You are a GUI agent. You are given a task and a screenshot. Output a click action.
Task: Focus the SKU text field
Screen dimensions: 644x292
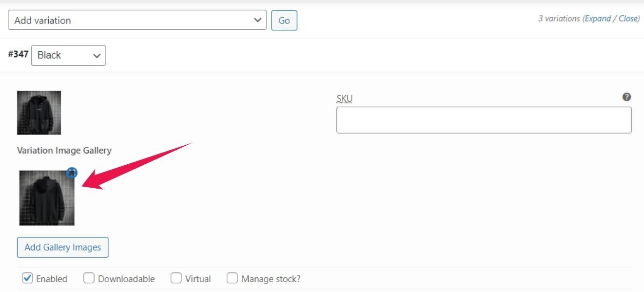pos(484,120)
